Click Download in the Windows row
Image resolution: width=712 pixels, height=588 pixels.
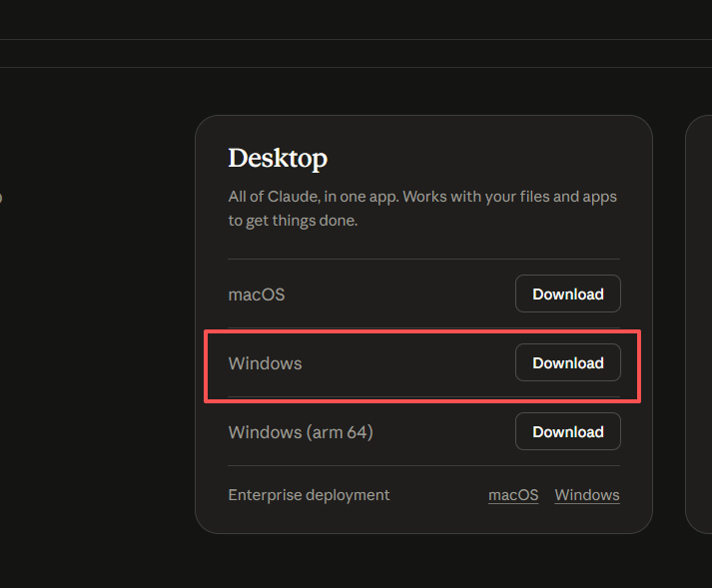point(567,362)
